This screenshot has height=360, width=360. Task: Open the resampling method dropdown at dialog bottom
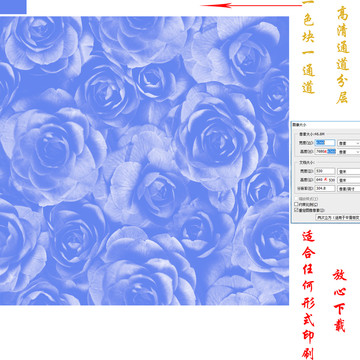click(x=338, y=217)
